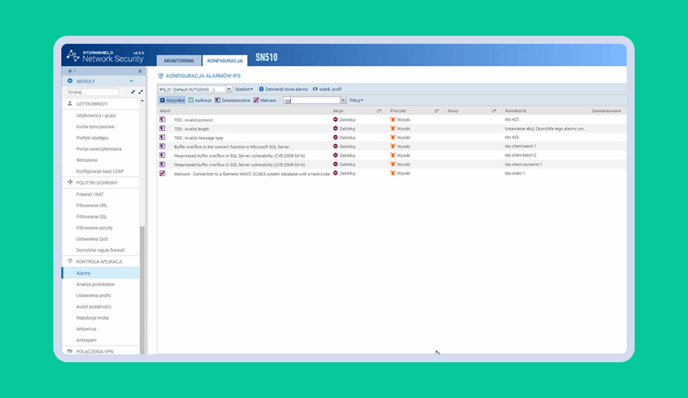Toggle the Malware filter

coord(265,100)
